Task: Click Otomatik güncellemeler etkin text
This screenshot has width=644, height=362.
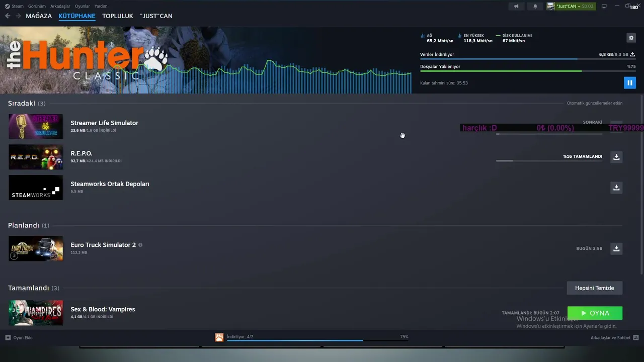Action: click(x=595, y=103)
